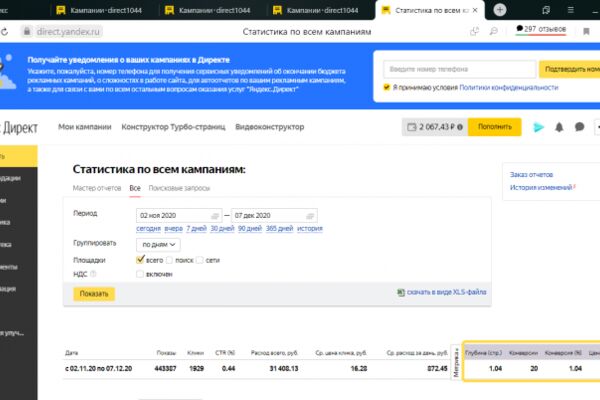Click the НДС help question icon

[93, 274]
